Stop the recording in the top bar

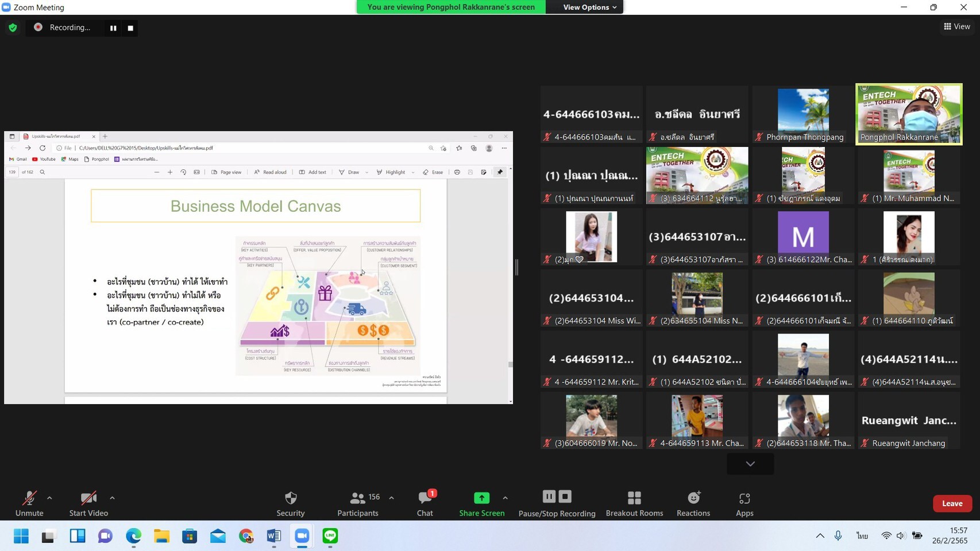[130, 28]
